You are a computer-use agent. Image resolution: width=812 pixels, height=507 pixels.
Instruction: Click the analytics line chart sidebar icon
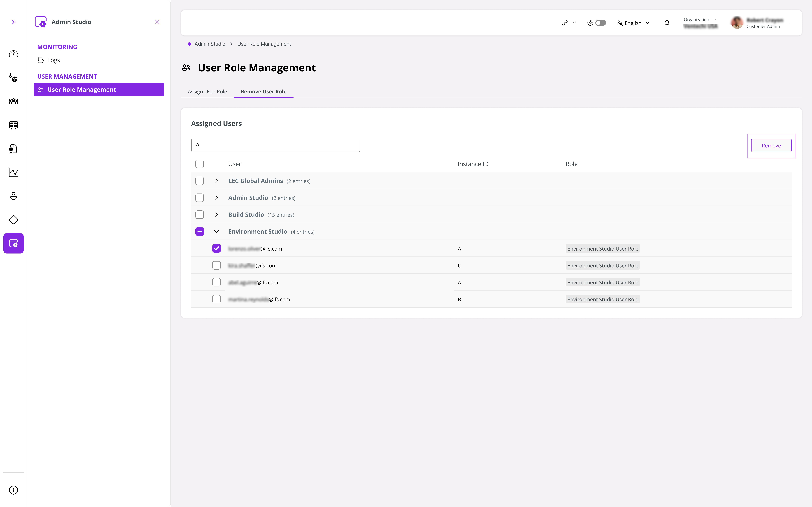pyautogui.click(x=13, y=172)
